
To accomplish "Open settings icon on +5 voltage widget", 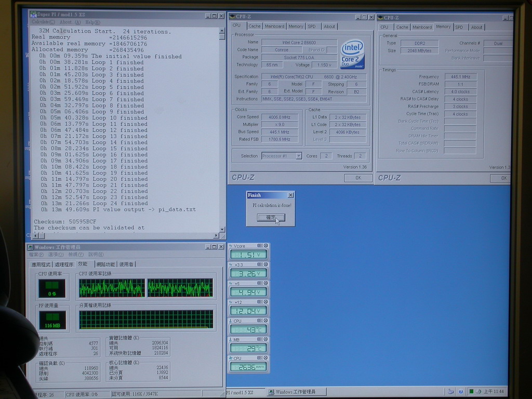I will point(260,283).
